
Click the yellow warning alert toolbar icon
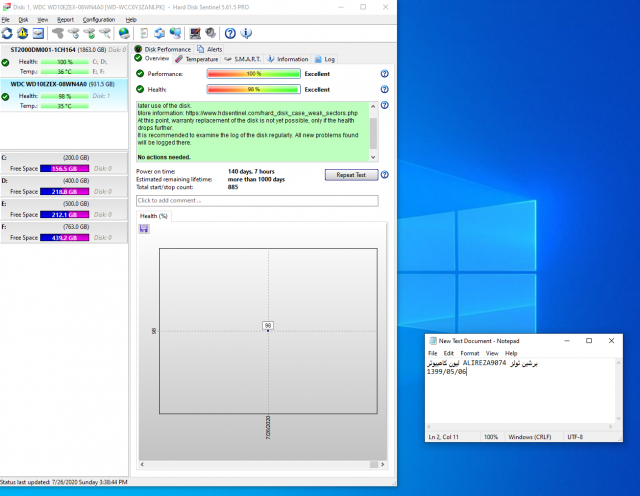coord(21,33)
